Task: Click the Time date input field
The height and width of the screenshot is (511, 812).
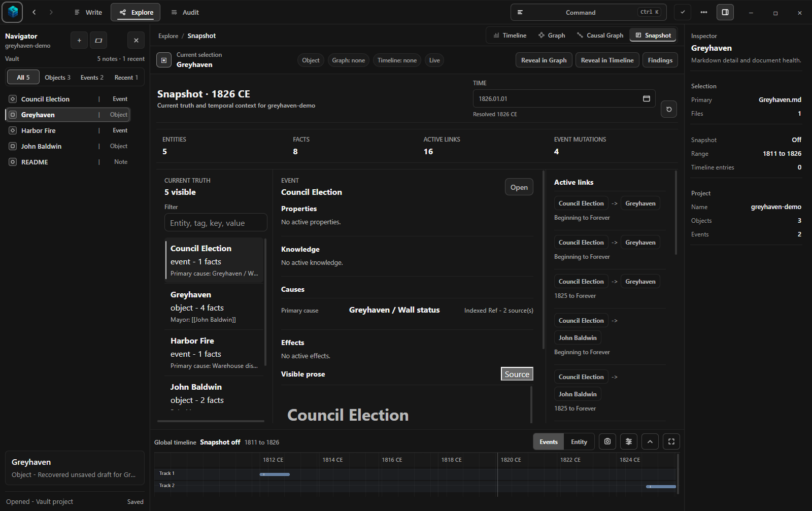Action: 564,98
